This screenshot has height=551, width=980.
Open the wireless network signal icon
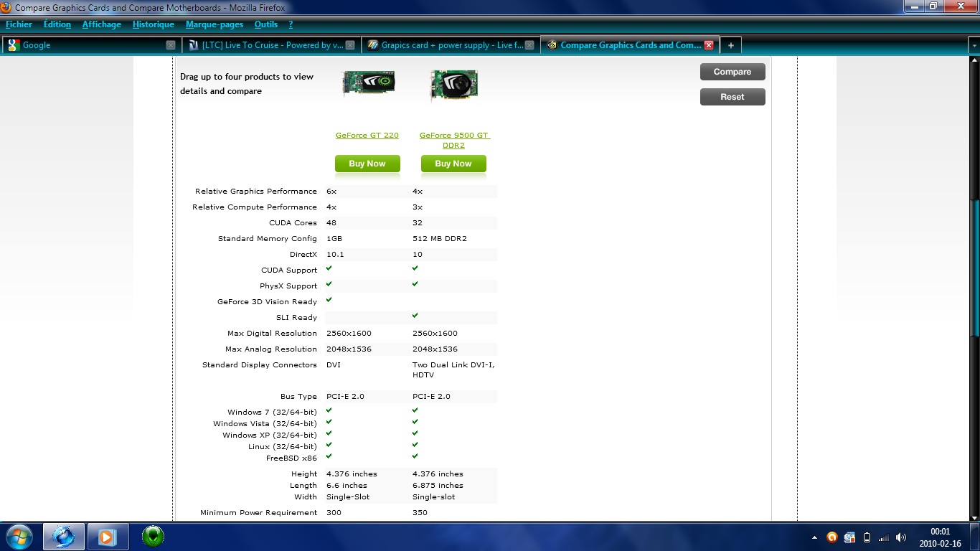[x=884, y=537]
